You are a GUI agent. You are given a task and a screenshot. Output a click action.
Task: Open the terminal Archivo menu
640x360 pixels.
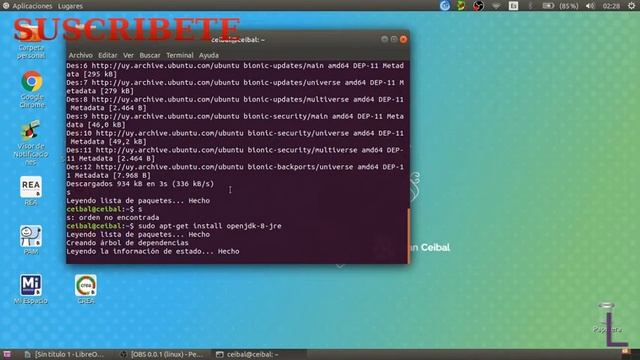tap(80, 55)
